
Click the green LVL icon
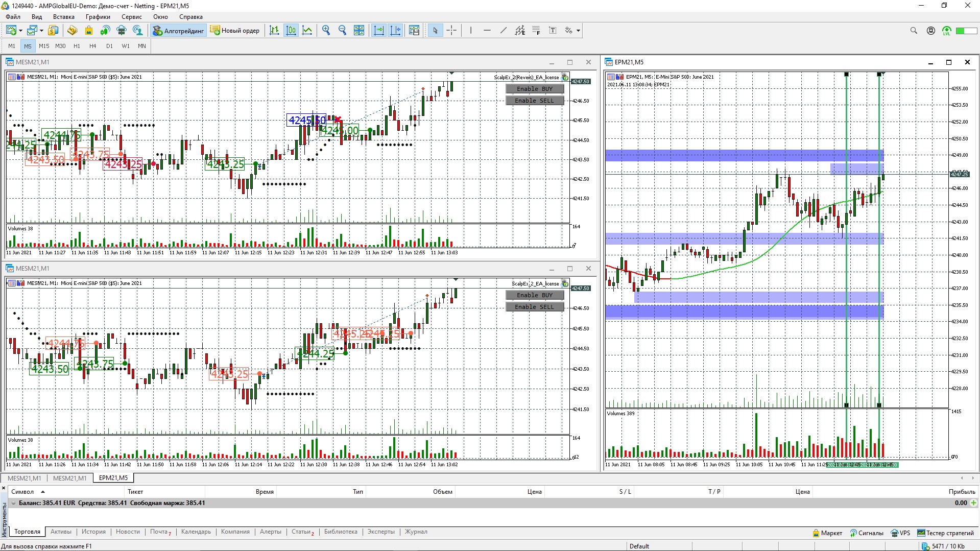click(947, 31)
